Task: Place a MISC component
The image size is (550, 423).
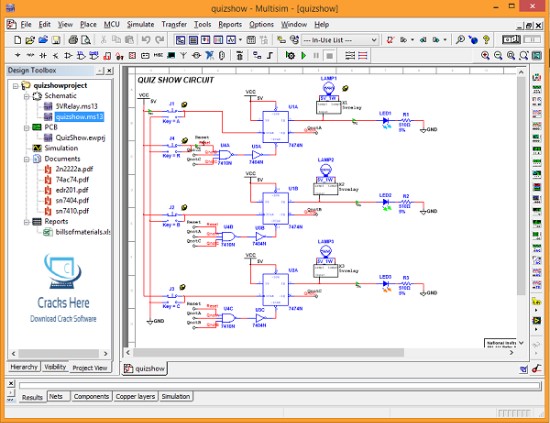Action: (158, 55)
